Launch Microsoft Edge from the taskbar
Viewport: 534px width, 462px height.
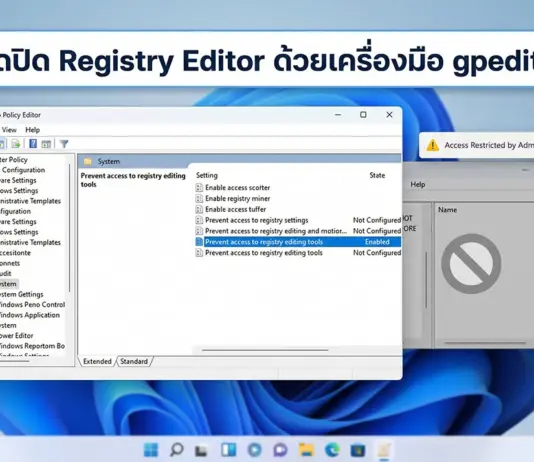332,450
